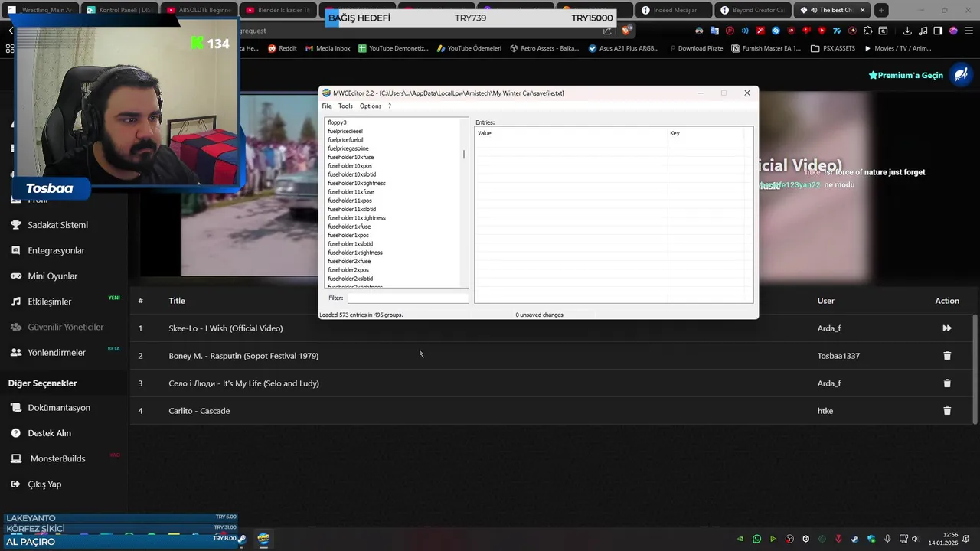
Task: Switch to the Blender Is Easier tab
Action: coord(278,10)
